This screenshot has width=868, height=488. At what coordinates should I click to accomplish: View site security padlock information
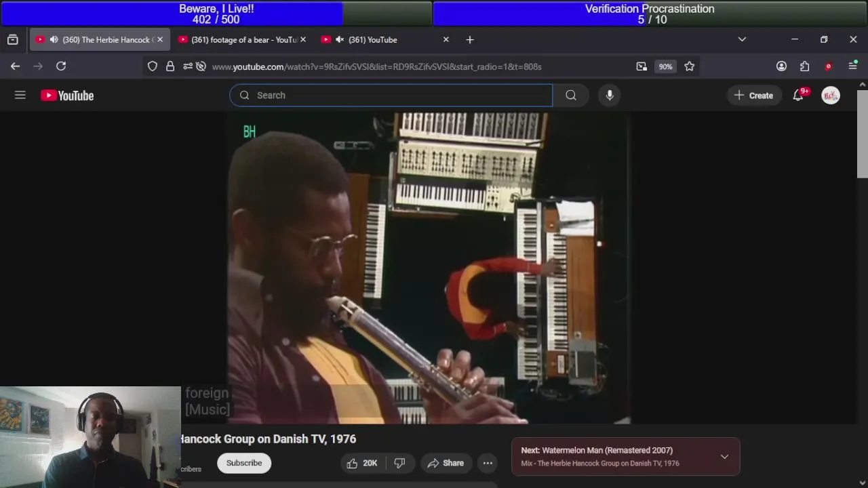point(170,66)
